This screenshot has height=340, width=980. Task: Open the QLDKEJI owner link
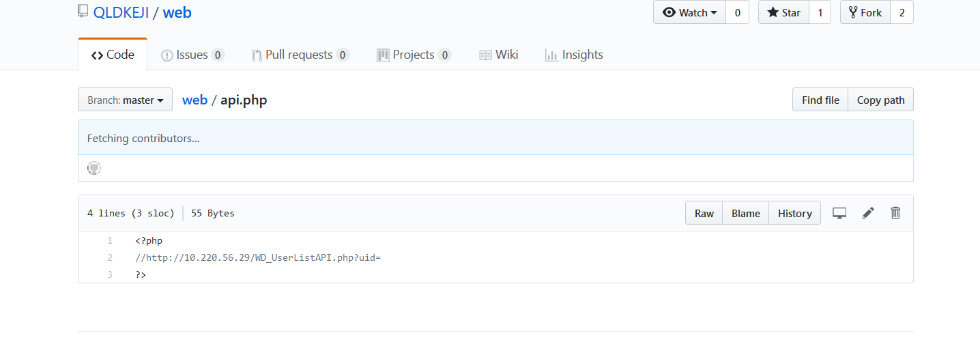tap(121, 12)
